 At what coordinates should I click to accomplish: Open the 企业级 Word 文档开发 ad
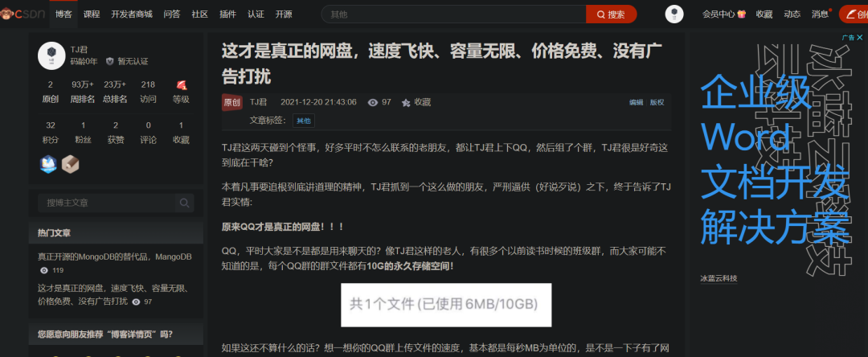pos(775,161)
